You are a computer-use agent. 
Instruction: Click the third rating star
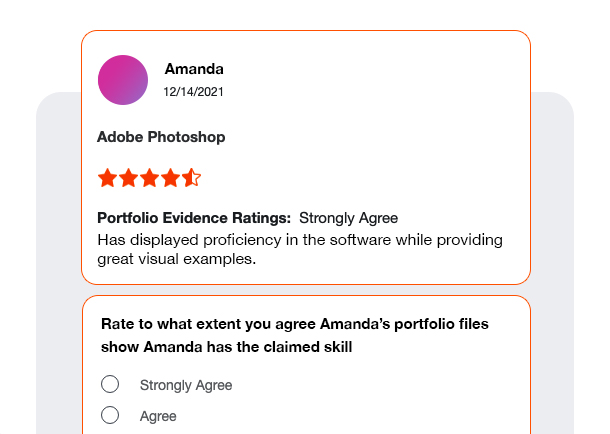coord(149,178)
